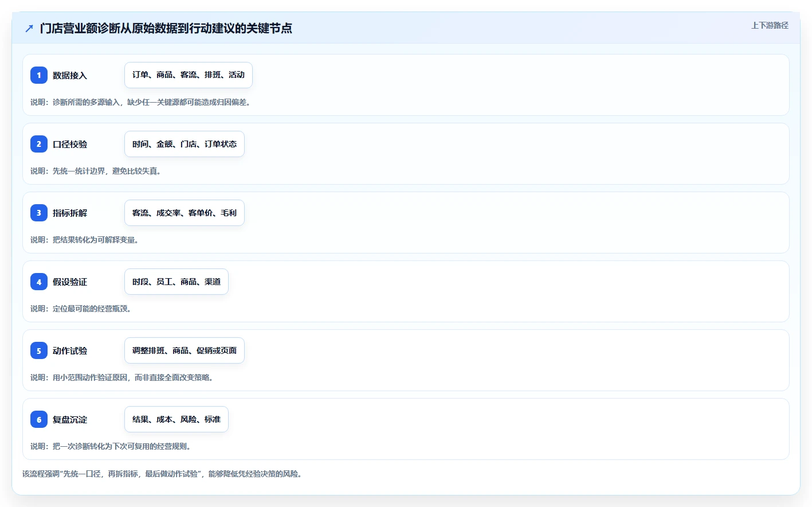This screenshot has width=812, height=507.
Task: Click the 时间、金额、门店、订单状态 chip
Action: pos(185,144)
